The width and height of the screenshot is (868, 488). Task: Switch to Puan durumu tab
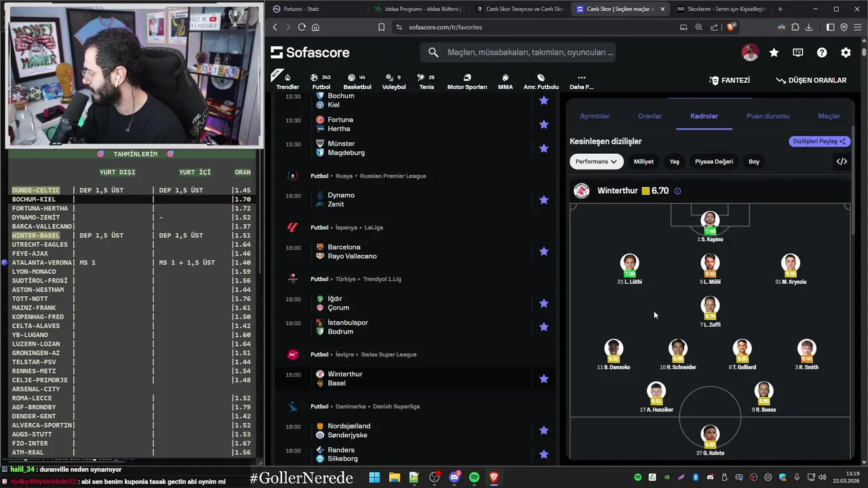tap(768, 116)
